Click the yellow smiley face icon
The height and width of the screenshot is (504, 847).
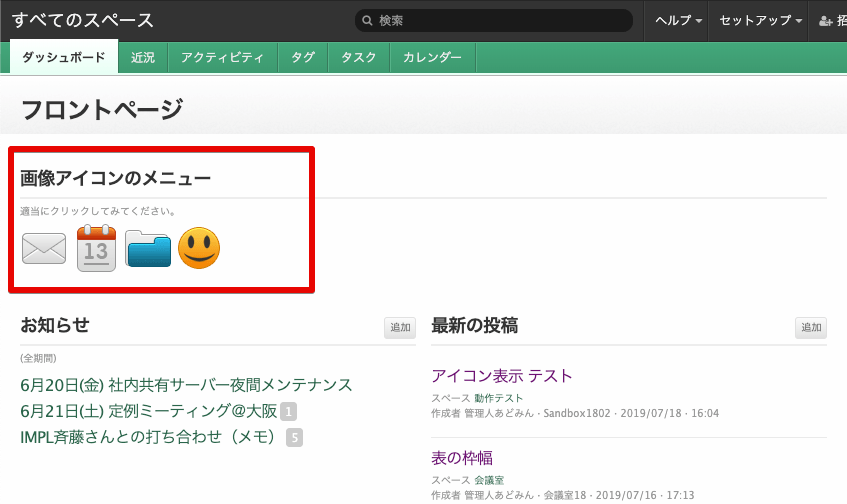(199, 248)
